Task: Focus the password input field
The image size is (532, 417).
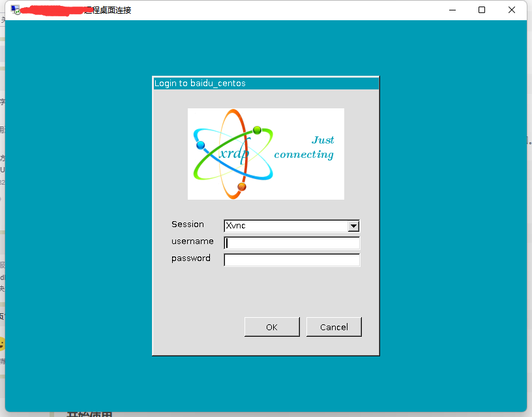Action: [x=292, y=260]
